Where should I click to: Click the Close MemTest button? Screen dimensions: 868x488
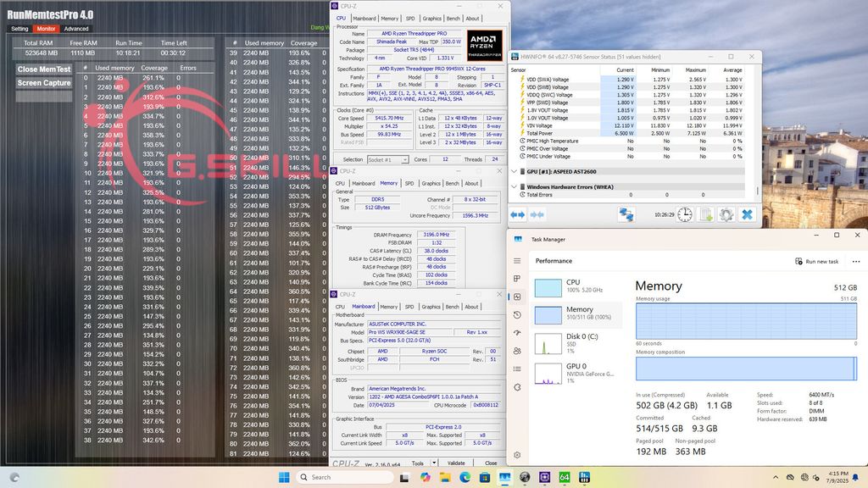click(x=44, y=69)
